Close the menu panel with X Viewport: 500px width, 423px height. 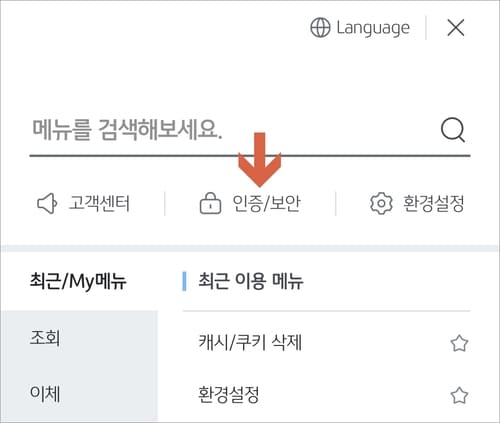click(456, 27)
